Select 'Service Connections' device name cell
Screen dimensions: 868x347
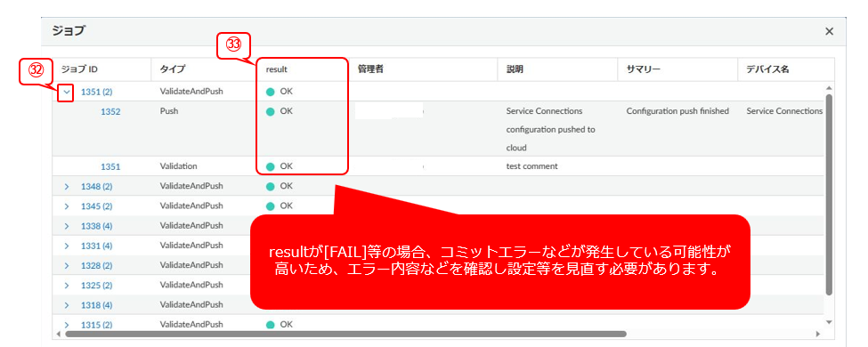(784, 111)
